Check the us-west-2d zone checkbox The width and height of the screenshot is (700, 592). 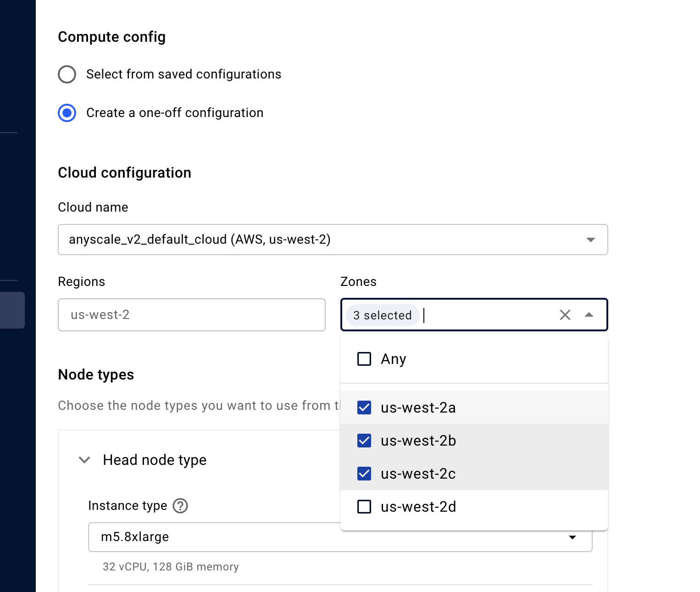coord(364,507)
